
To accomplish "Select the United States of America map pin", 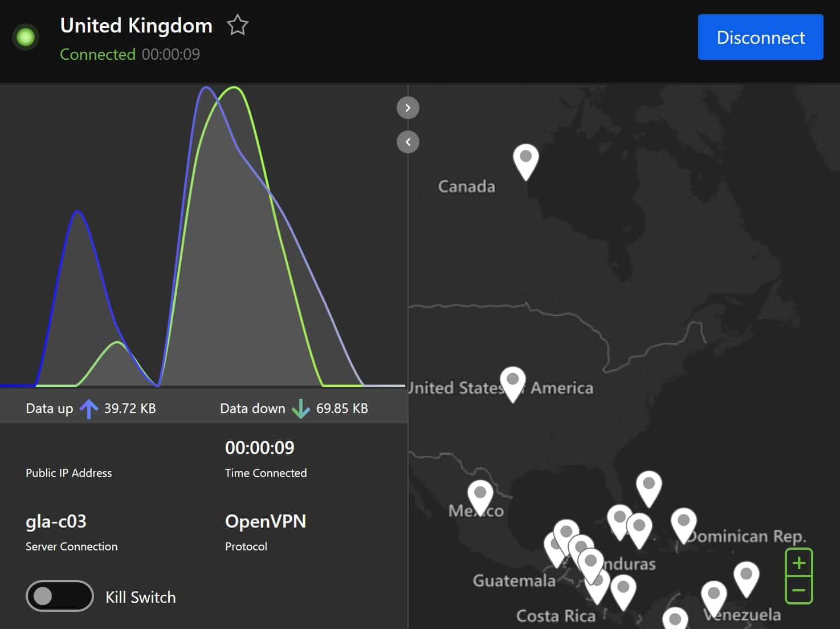I will [512, 384].
